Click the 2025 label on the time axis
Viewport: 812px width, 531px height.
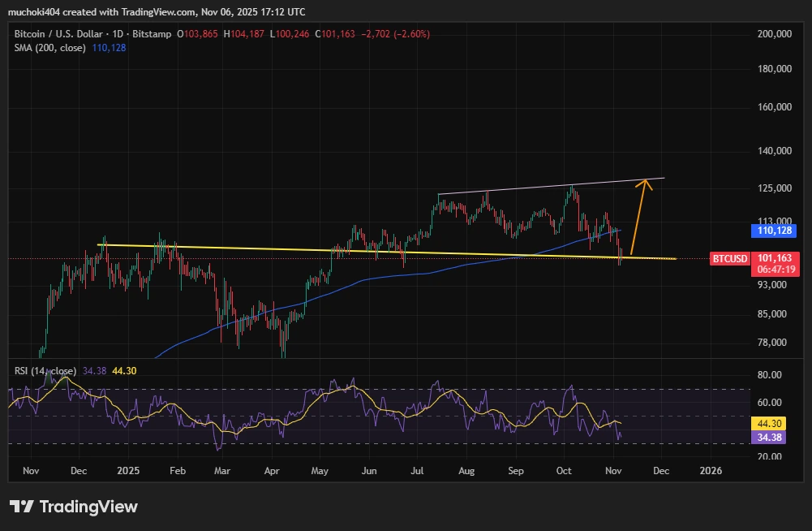(x=128, y=471)
